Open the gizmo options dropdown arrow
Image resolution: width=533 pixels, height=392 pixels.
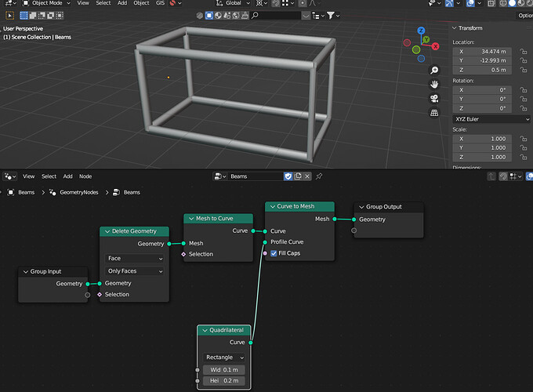459,3
